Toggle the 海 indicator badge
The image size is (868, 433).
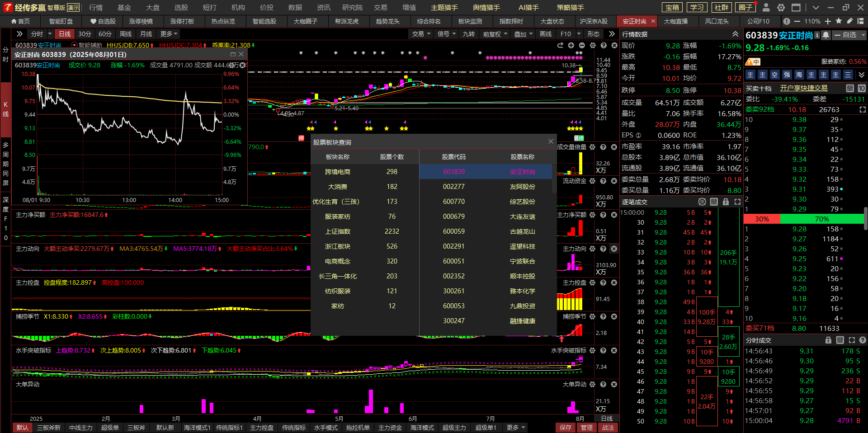pyautogui.click(x=799, y=75)
